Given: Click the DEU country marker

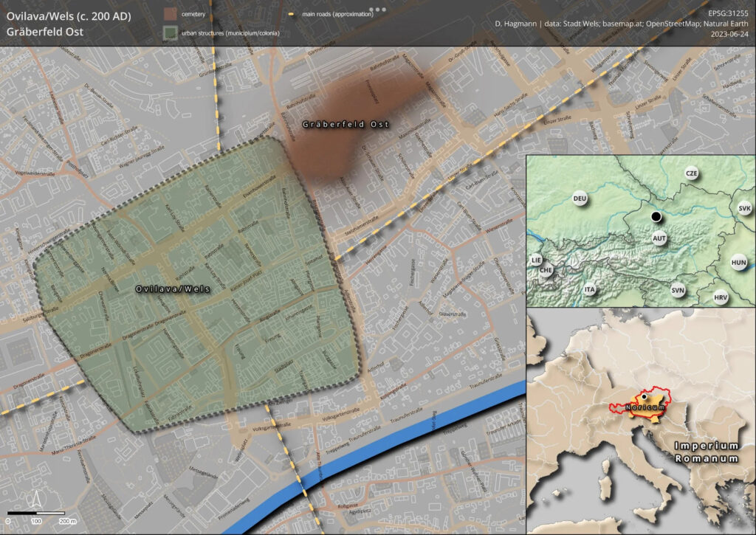Looking at the screenshot, I should 579,199.
